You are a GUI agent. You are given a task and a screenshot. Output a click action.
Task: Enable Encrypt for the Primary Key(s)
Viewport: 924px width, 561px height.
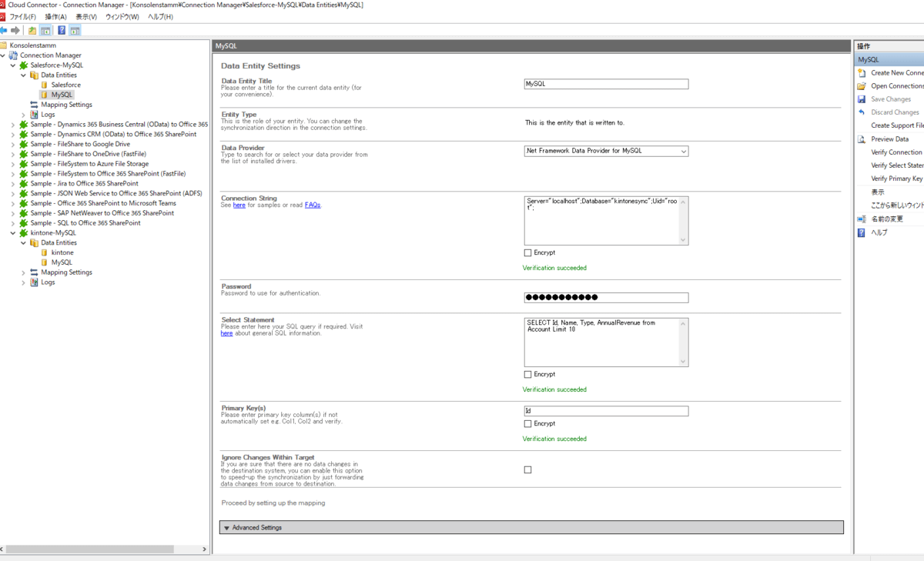point(527,424)
